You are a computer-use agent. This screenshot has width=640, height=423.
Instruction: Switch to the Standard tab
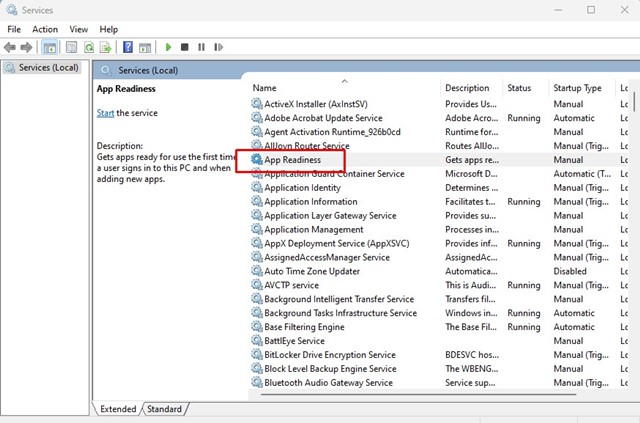(x=165, y=409)
